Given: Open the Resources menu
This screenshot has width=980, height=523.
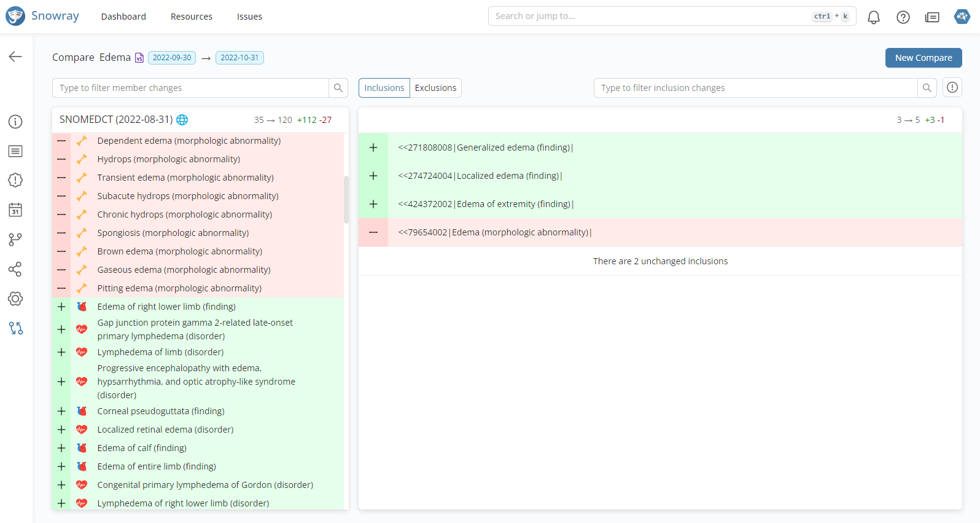Looking at the screenshot, I should tap(192, 17).
